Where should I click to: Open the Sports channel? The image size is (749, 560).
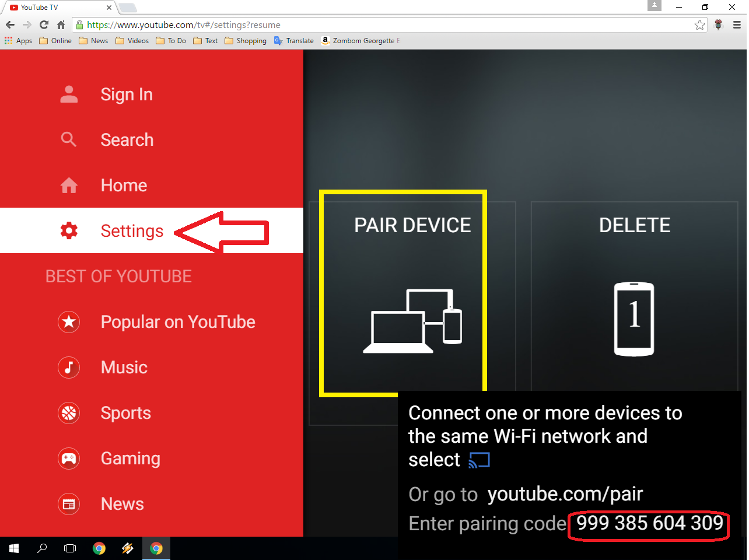[x=152, y=413]
